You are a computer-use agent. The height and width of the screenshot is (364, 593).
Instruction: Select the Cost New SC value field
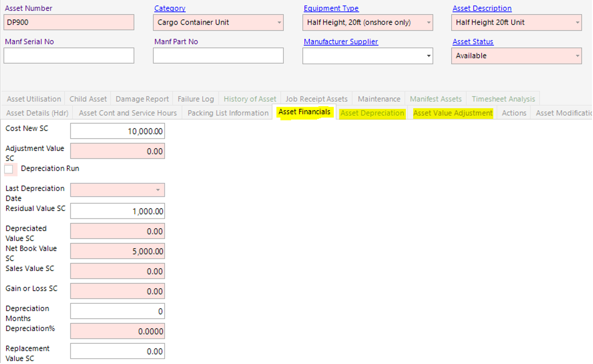(117, 131)
